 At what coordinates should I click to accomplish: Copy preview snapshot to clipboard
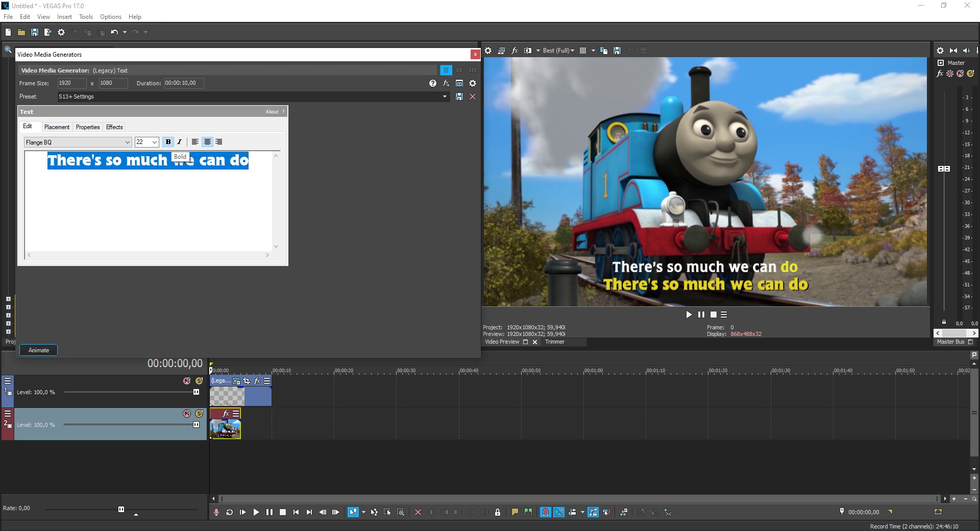pos(604,51)
